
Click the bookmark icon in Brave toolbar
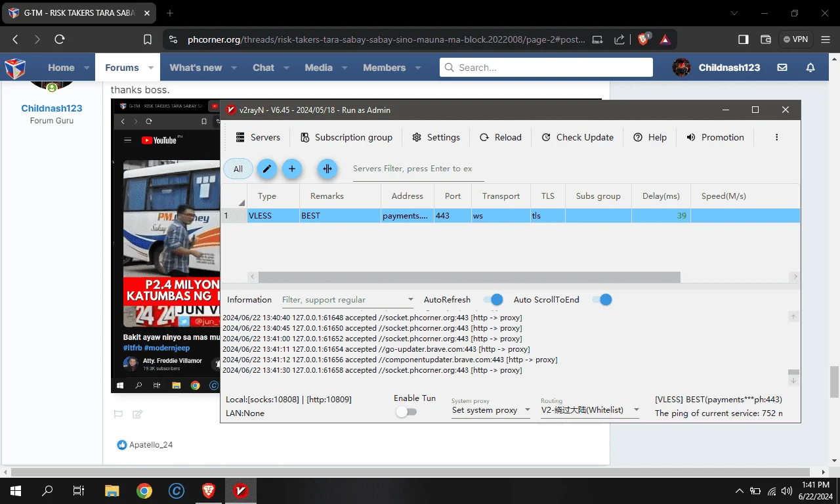tap(148, 39)
